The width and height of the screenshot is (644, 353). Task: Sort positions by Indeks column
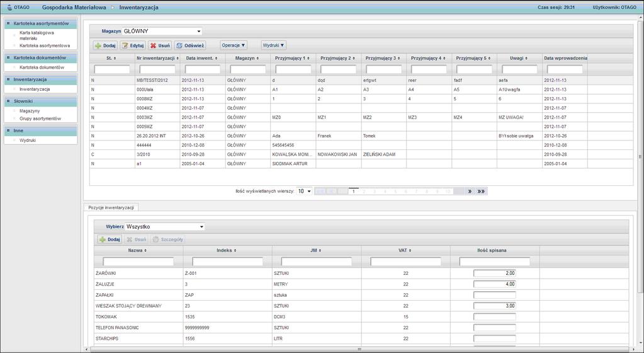point(227,250)
